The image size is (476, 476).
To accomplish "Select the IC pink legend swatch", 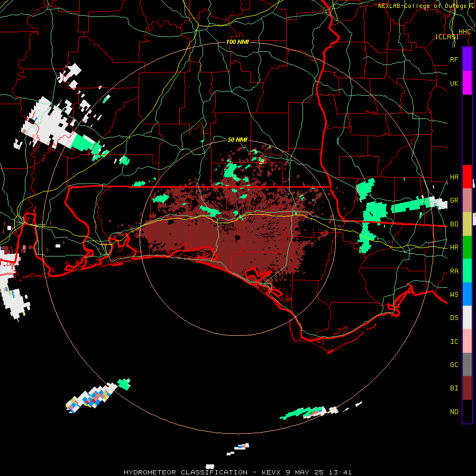I will tap(467, 341).
